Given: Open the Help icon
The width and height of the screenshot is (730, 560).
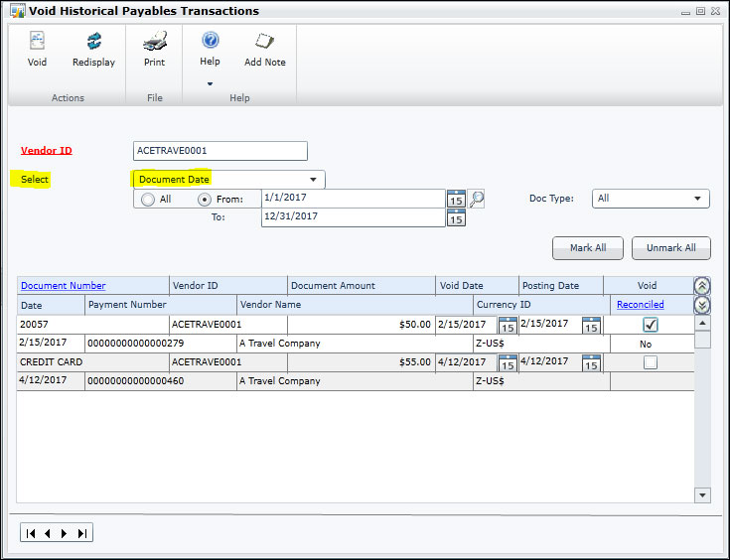Looking at the screenshot, I should click(x=210, y=40).
